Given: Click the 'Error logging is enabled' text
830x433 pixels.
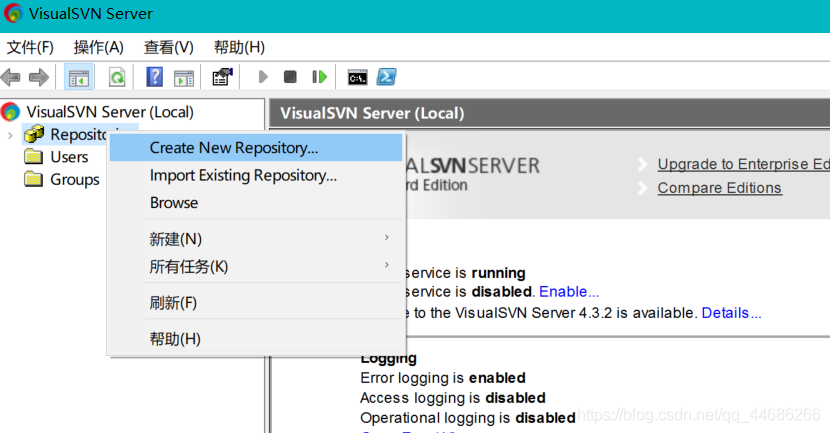Looking at the screenshot, I should click(443, 377).
